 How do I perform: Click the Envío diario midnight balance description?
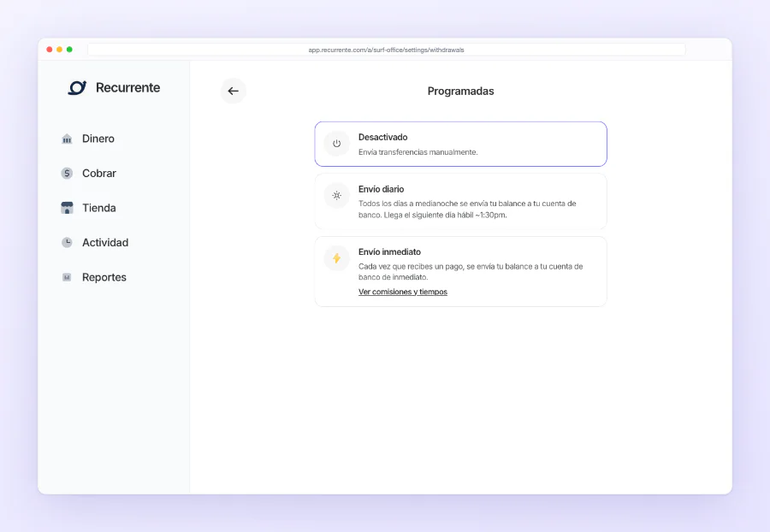(x=467, y=209)
